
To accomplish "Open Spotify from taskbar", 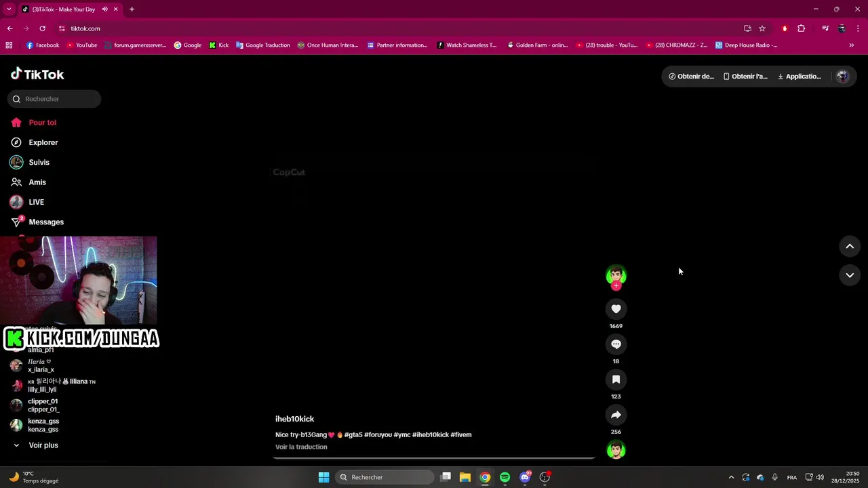I will pyautogui.click(x=505, y=477).
